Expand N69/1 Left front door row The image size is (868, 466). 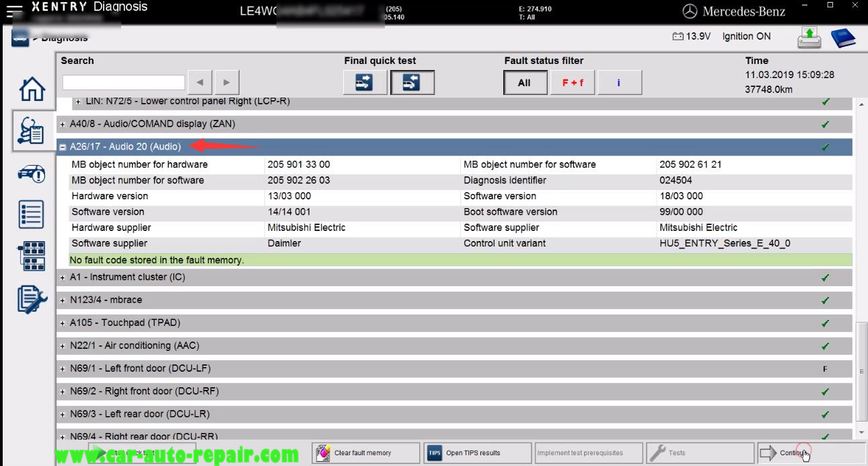(x=63, y=369)
